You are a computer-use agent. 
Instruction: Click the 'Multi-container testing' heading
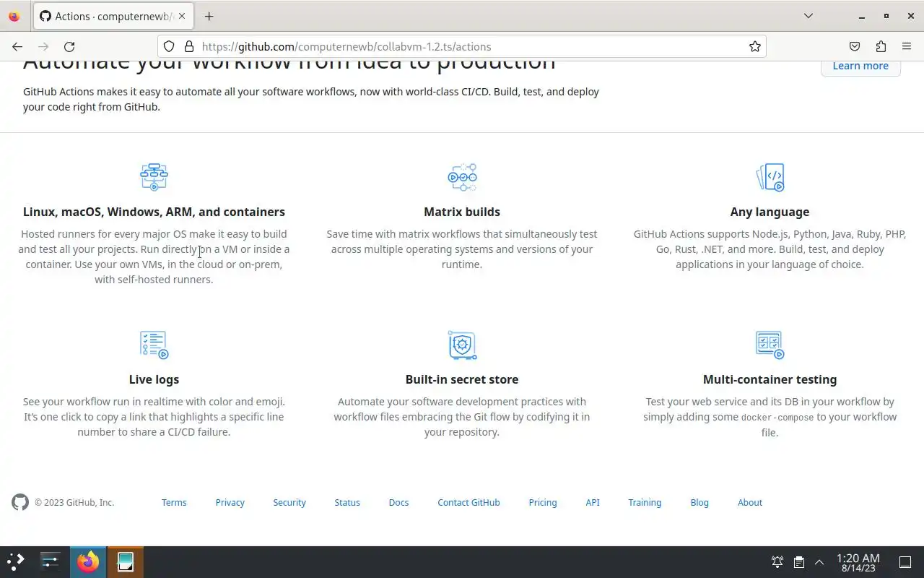770,379
